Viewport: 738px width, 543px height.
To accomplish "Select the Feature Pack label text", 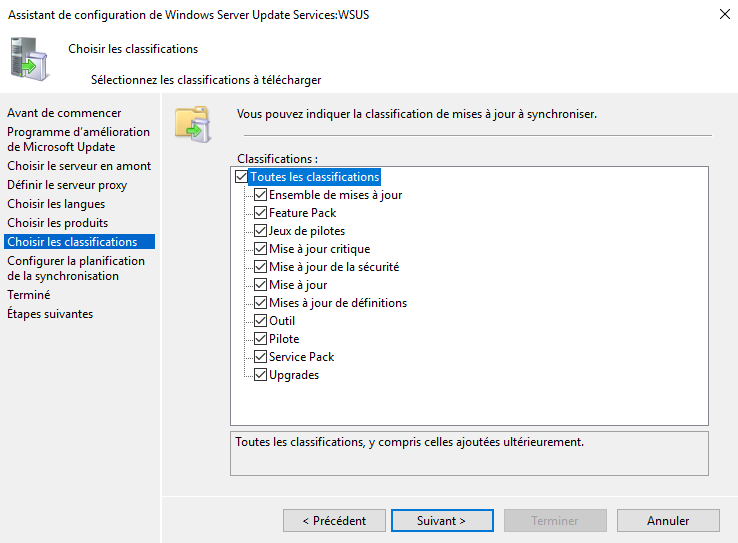I will point(302,213).
